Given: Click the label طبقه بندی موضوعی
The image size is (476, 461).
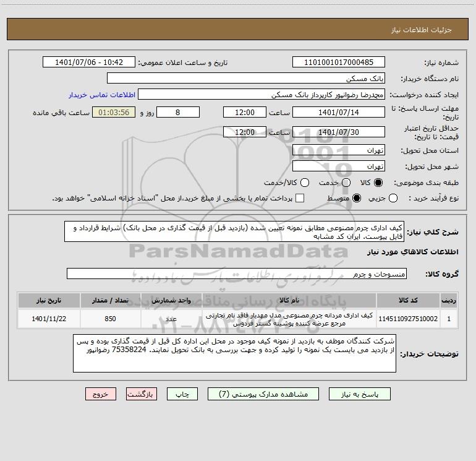Looking at the screenshot, I should click(426, 183).
